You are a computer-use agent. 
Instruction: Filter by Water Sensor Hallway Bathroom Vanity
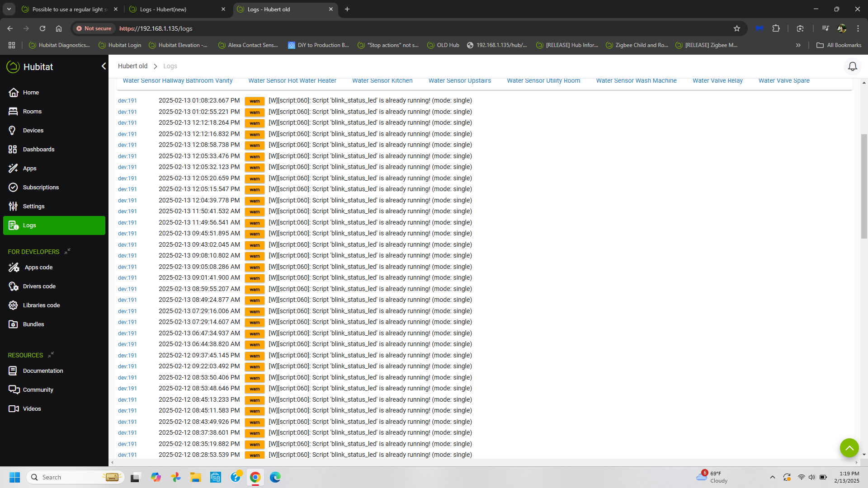tap(178, 81)
